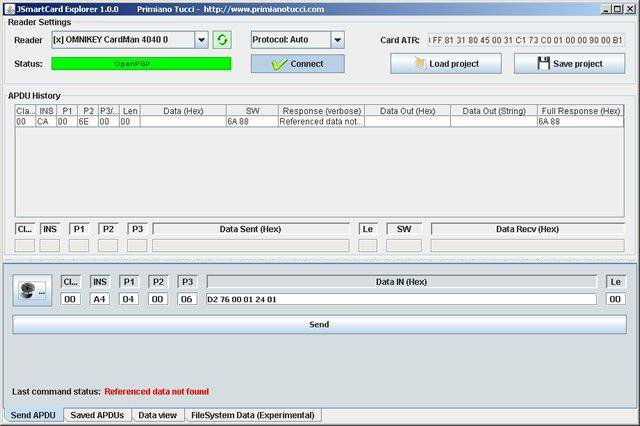
Task: Select the OMNIKEY CardMan 4040 reader combo box
Action: [x=130, y=40]
